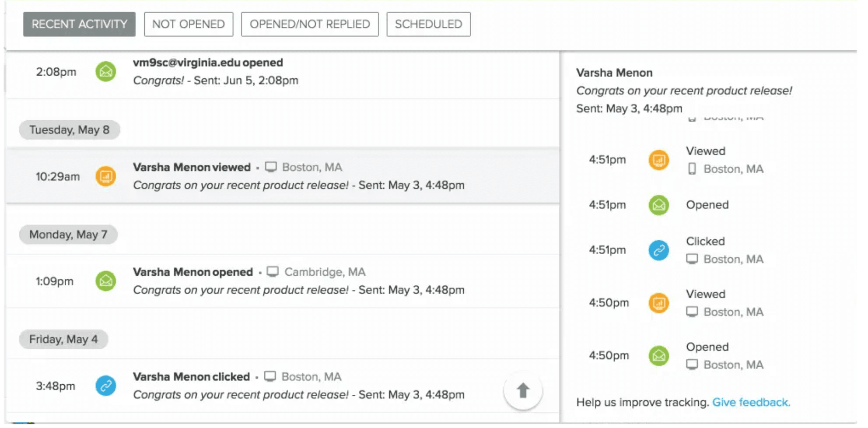Click the green Opened icon at 4:50pm
The height and width of the screenshot is (428, 868).
(x=659, y=355)
